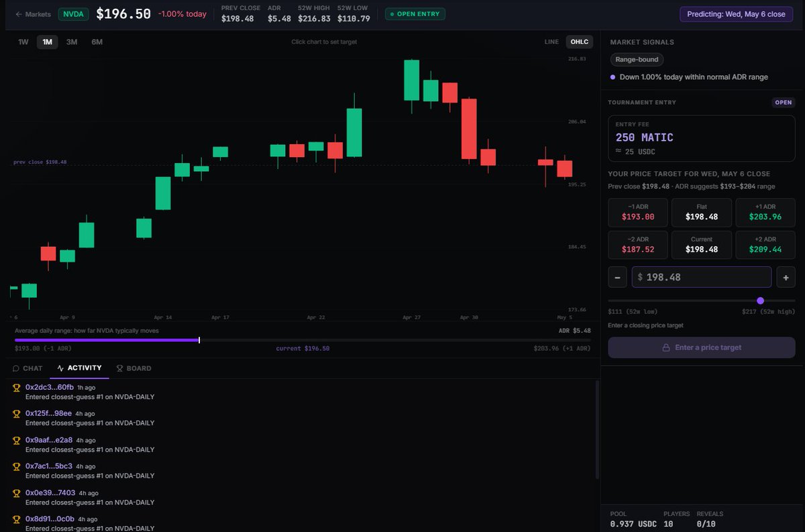Choose the +1 ADR $203.96 target
Image resolution: width=805 pixels, height=532 pixels.
click(765, 212)
